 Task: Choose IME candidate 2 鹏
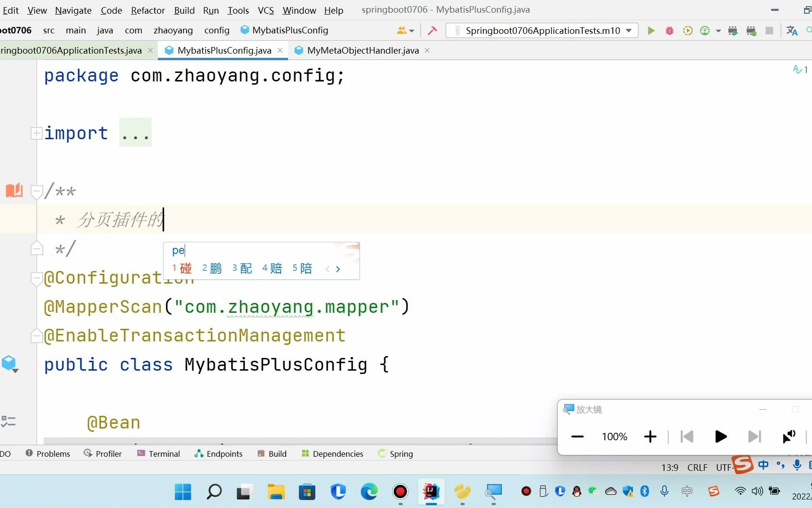click(212, 268)
